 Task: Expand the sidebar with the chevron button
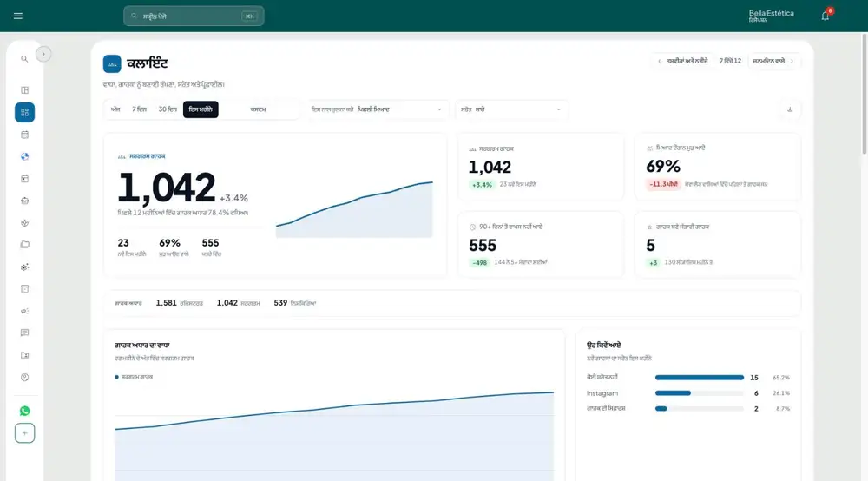[x=43, y=54]
